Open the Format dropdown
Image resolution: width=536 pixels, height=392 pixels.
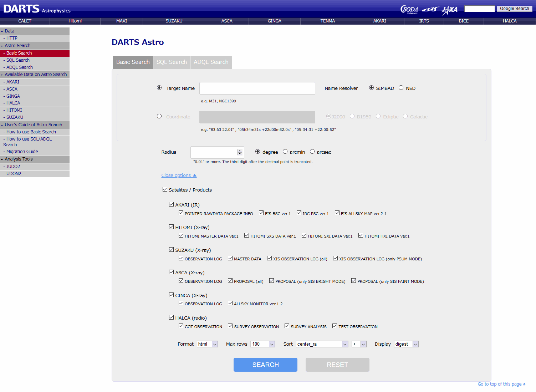pos(208,344)
